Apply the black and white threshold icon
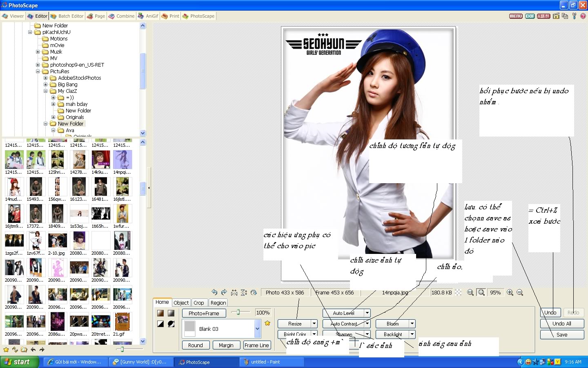This screenshot has height=368, width=588. coord(160,324)
